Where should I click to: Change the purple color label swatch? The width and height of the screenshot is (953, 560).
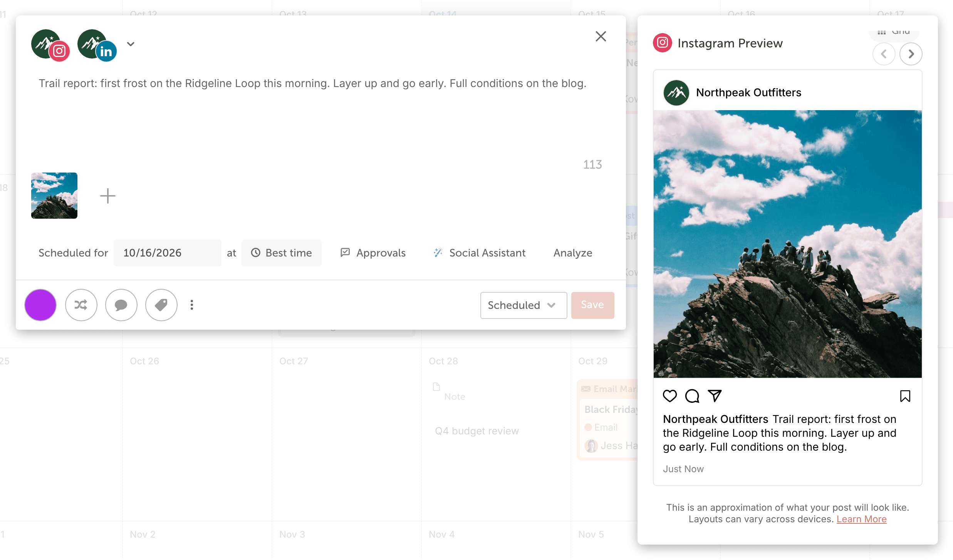[40, 305]
